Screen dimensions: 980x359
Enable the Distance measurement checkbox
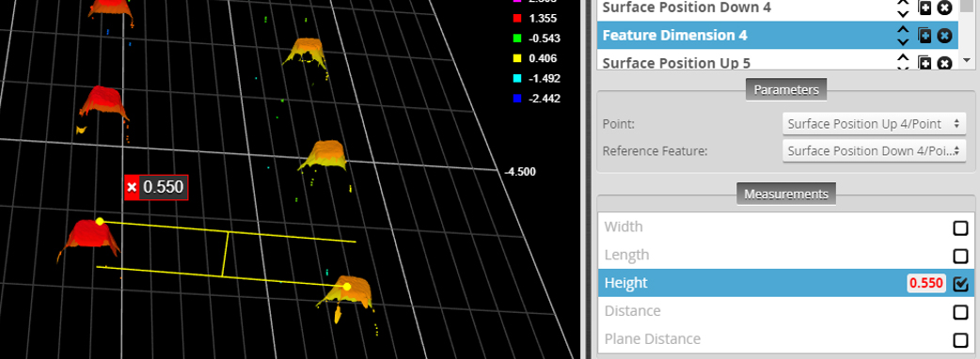pyautogui.click(x=960, y=312)
